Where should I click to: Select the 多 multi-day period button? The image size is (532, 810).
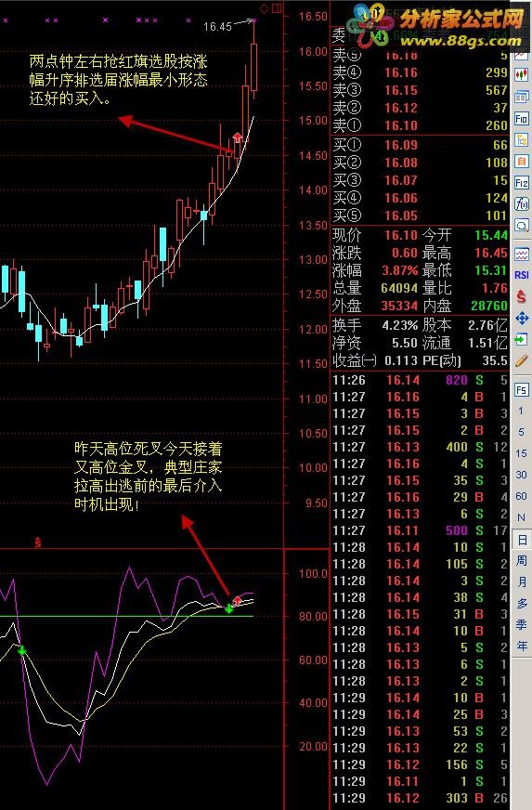tap(521, 604)
